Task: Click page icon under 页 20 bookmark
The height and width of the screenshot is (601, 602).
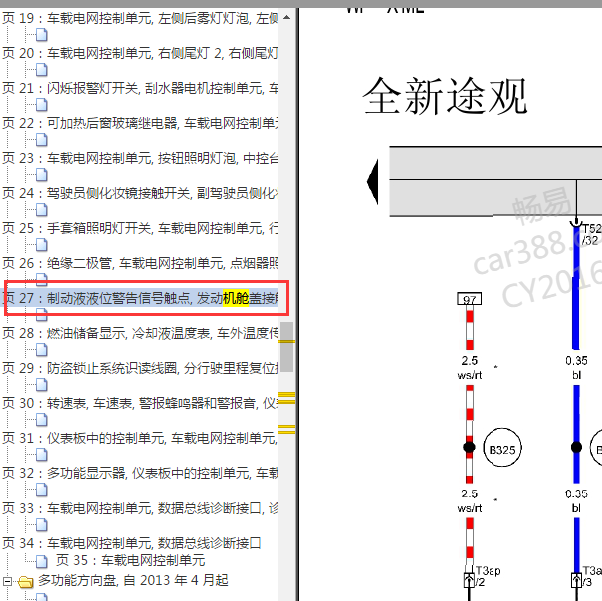Action: [41, 70]
